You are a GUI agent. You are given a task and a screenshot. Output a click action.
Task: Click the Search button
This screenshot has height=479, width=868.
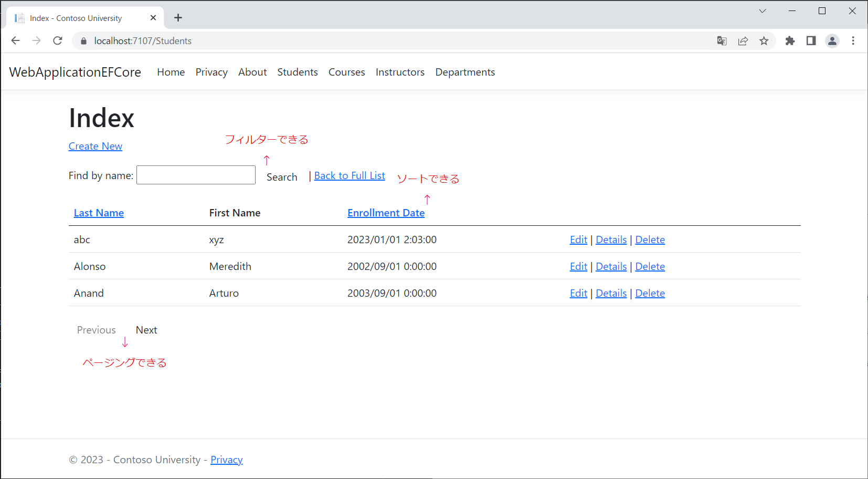tap(282, 177)
